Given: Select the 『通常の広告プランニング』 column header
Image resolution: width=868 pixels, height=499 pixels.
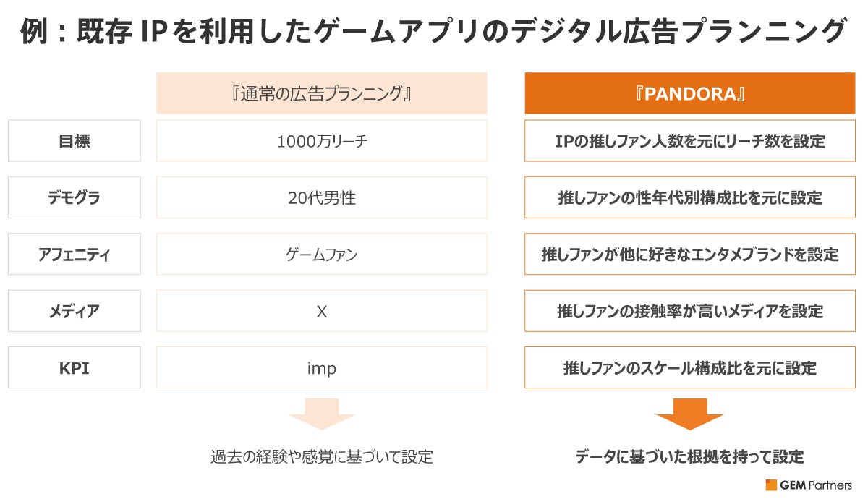Looking at the screenshot, I should 321,93.
